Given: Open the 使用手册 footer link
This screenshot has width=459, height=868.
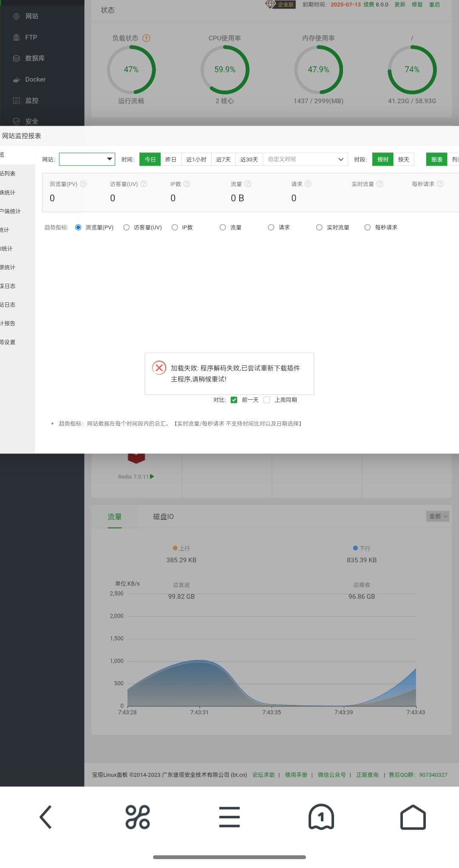Looking at the screenshot, I should tap(296, 775).
